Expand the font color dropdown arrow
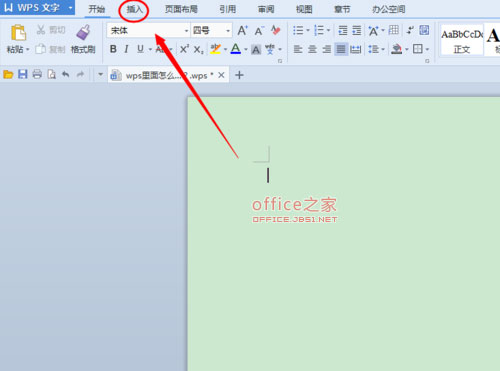This screenshot has height=371, width=500. [246, 50]
